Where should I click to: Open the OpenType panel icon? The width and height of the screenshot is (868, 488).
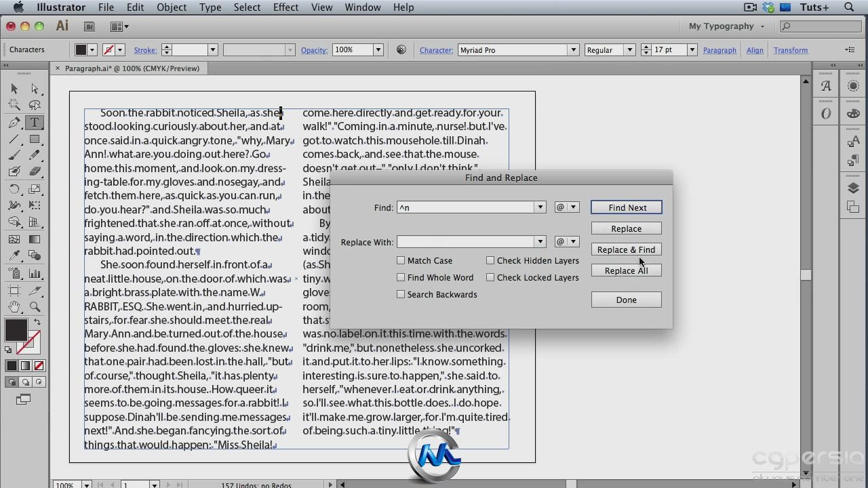826,113
